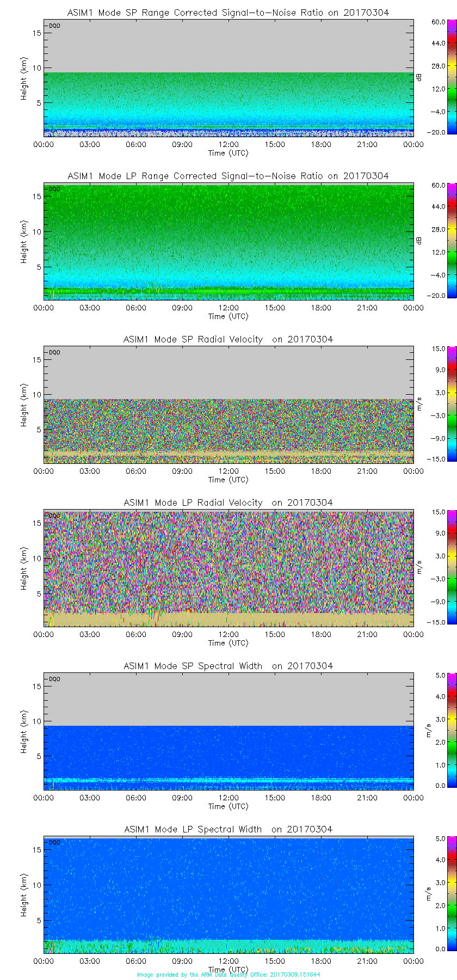Click the DQO label in SP Signal-to-Noise plot
The height and width of the screenshot is (980, 457).
point(54,26)
